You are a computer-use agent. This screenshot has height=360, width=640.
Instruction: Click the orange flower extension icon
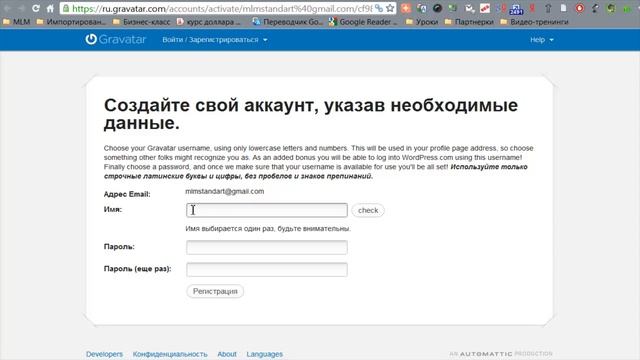tap(406, 8)
